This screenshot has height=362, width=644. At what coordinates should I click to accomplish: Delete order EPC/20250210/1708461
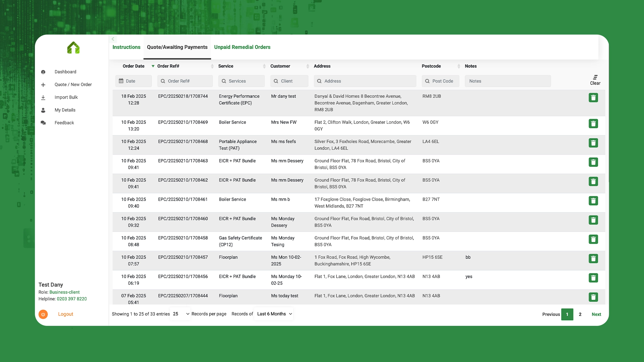pos(593,201)
